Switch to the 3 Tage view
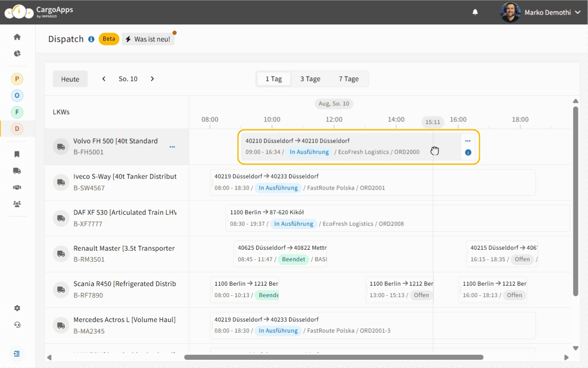 click(x=310, y=79)
